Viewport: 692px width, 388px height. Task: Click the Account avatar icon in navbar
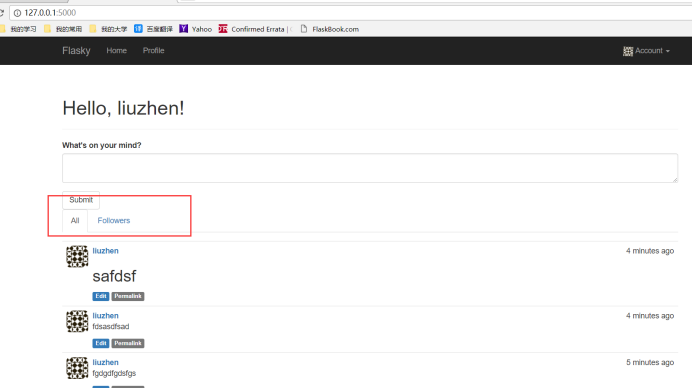[628, 51]
